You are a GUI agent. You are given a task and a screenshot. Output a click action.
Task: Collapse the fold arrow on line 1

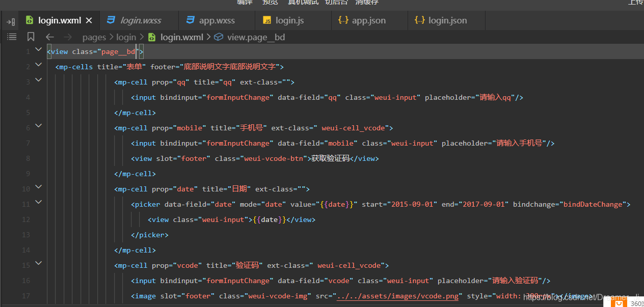(38, 50)
